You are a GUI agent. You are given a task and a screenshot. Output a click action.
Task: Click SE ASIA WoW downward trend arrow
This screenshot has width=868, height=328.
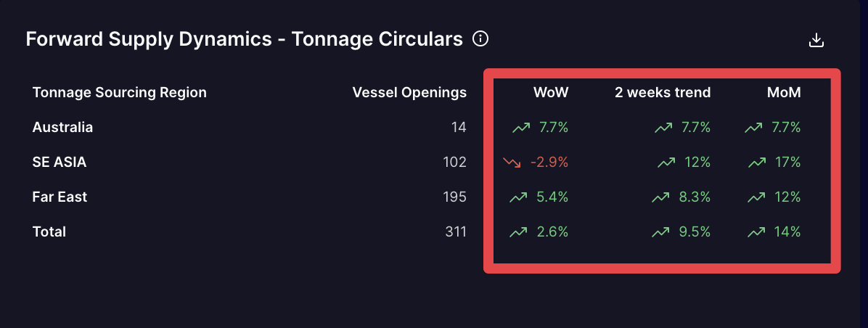pyautogui.click(x=512, y=163)
